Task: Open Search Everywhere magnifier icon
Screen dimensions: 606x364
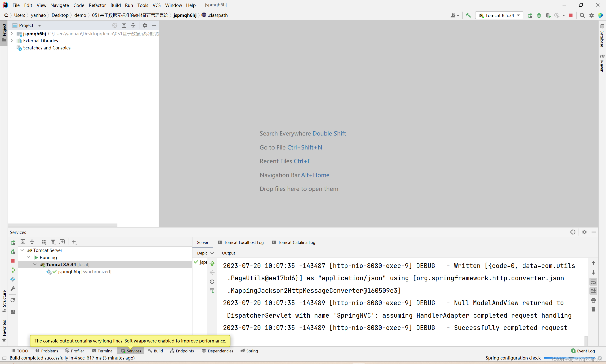Action: click(x=582, y=15)
